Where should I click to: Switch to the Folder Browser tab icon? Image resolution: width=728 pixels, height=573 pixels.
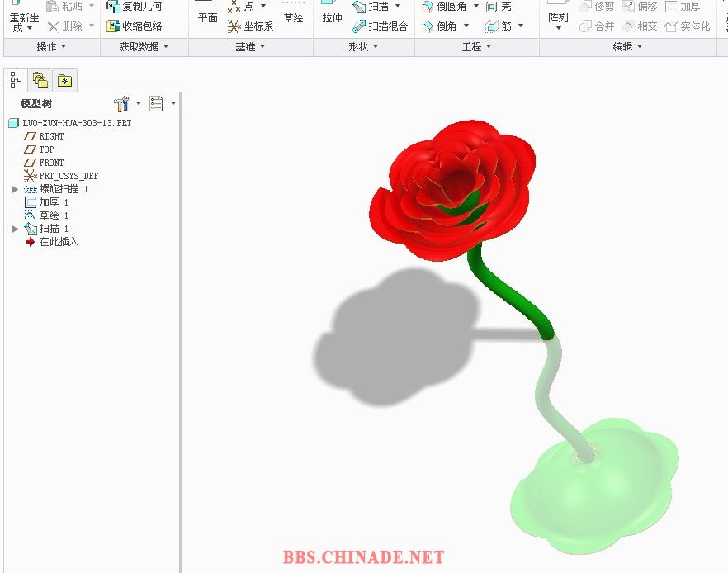(x=40, y=80)
